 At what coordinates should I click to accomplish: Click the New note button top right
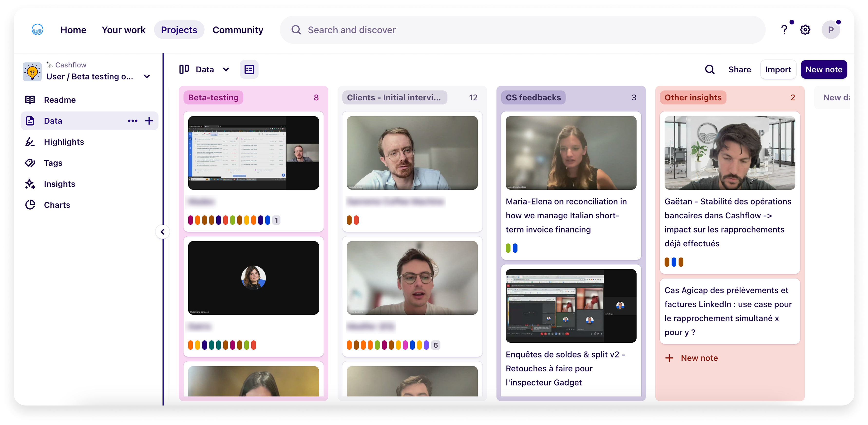point(823,69)
